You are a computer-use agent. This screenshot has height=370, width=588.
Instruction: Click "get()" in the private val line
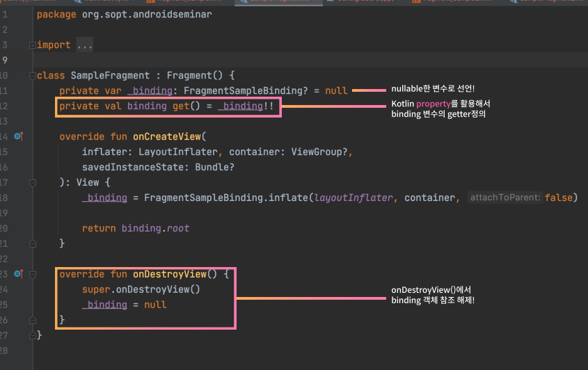click(x=186, y=106)
